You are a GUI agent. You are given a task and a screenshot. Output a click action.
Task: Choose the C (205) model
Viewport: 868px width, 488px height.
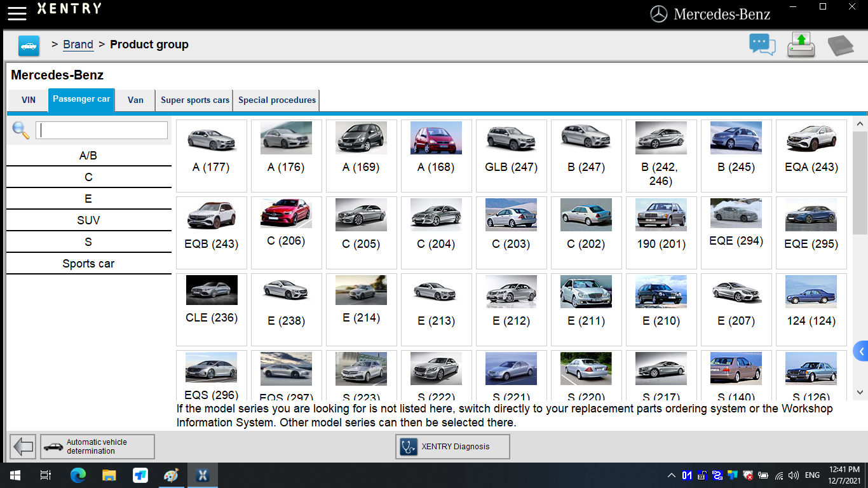click(362, 233)
